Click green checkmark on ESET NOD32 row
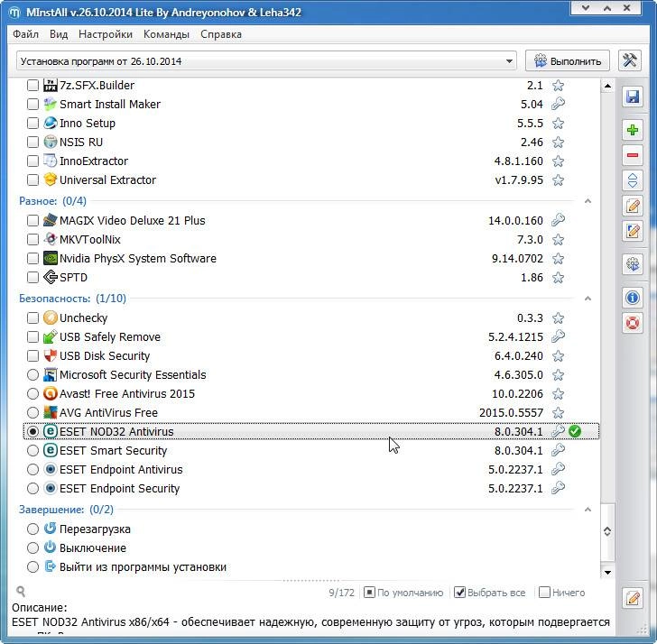The height and width of the screenshot is (644, 657). point(575,431)
